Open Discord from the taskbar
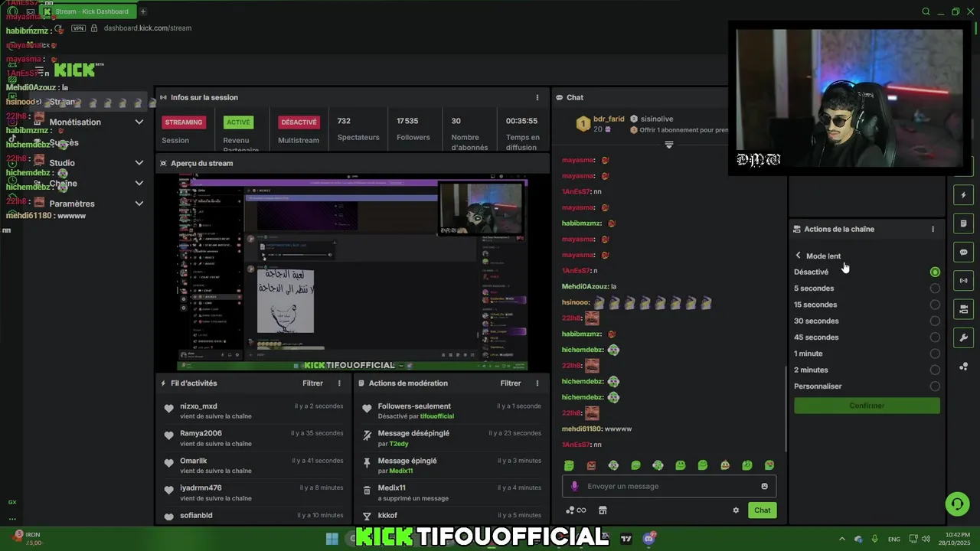This screenshot has height=551, width=980. tap(649, 539)
